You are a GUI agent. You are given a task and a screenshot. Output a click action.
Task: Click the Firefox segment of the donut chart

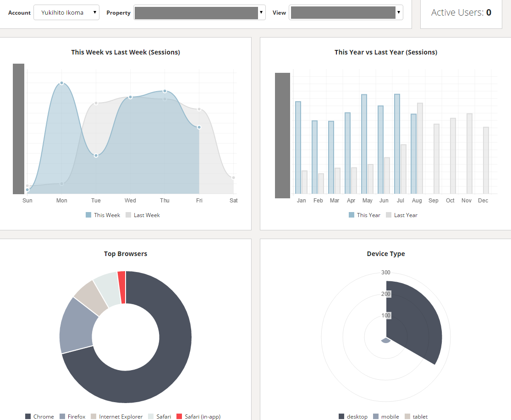(x=77, y=327)
